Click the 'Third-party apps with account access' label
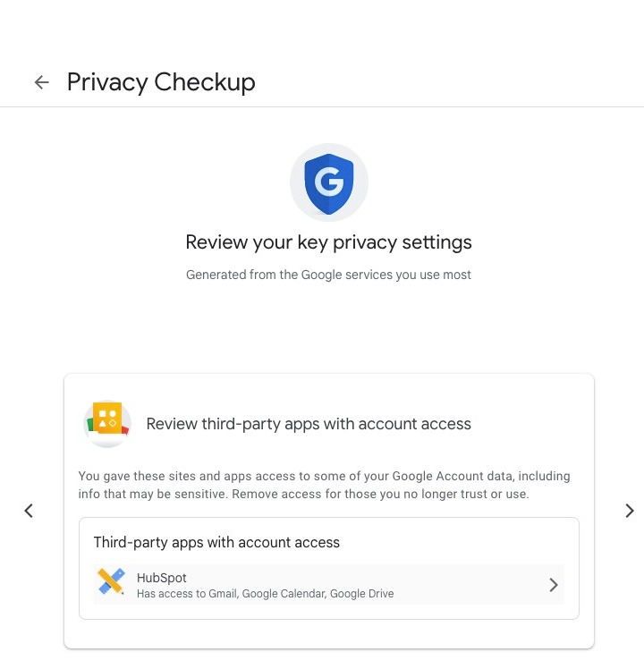The image size is (644, 669). (x=216, y=542)
